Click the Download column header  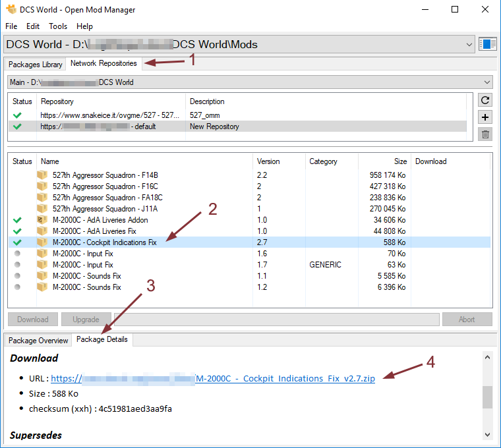(450, 161)
